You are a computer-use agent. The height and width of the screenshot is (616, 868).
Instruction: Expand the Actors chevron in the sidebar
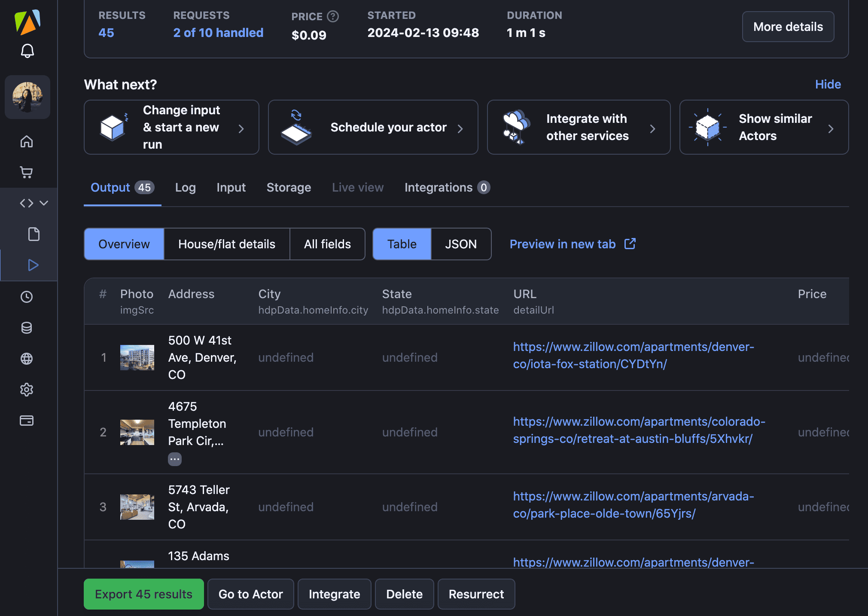[45, 203]
